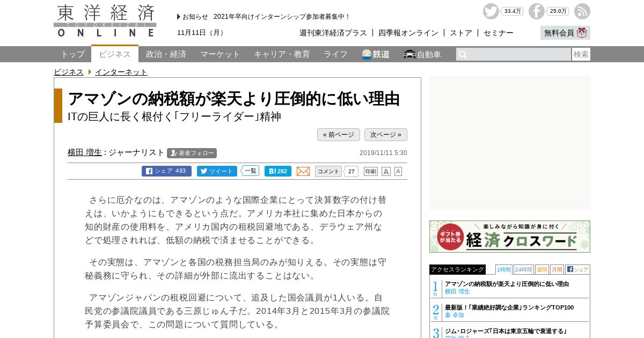The image size is (644, 338).
Task: Open the ライフ nav tab
Action: [335, 54]
